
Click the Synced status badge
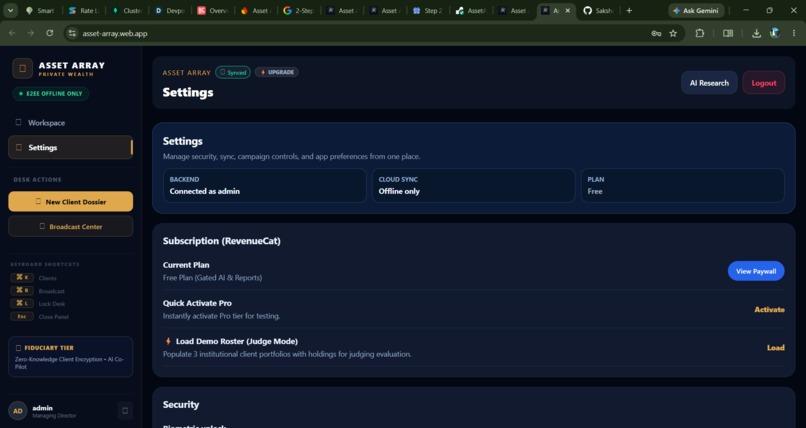point(233,72)
